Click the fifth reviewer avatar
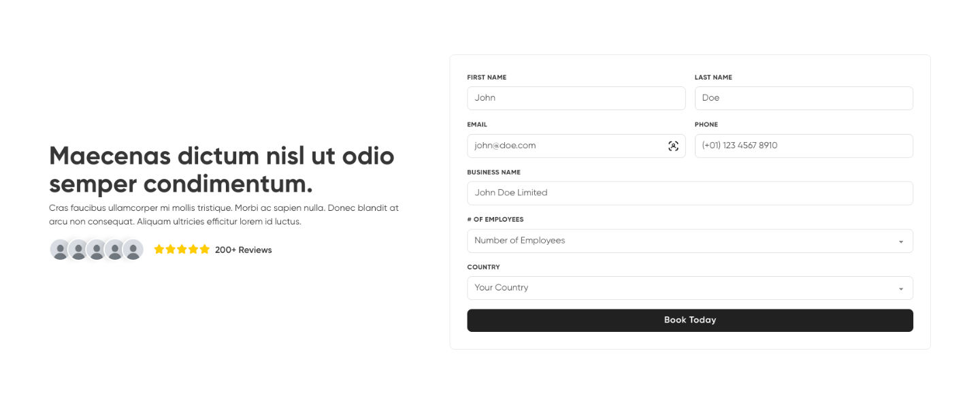The image size is (980, 404). (133, 250)
